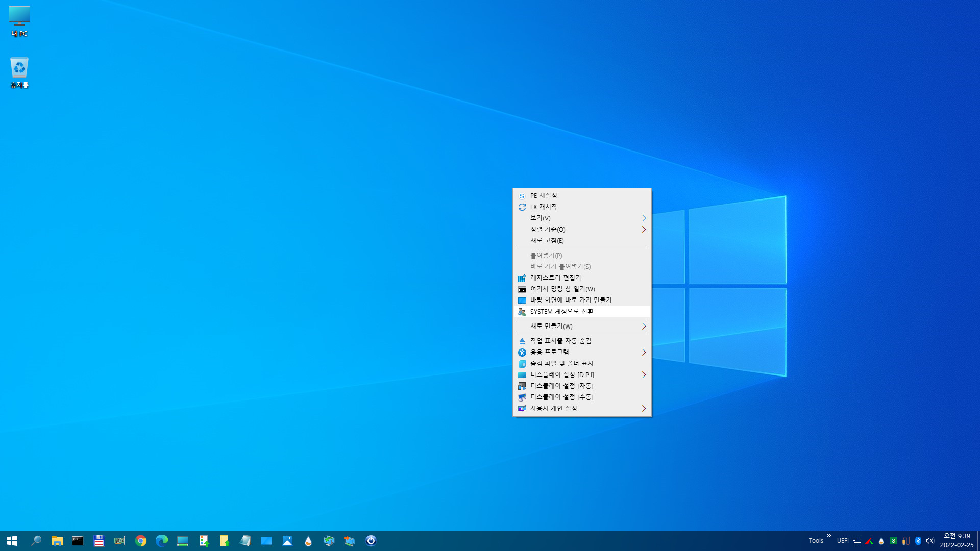The height and width of the screenshot is (551, 980).
Task: Click the UEFI label in system tray
Action: [843, 541]
